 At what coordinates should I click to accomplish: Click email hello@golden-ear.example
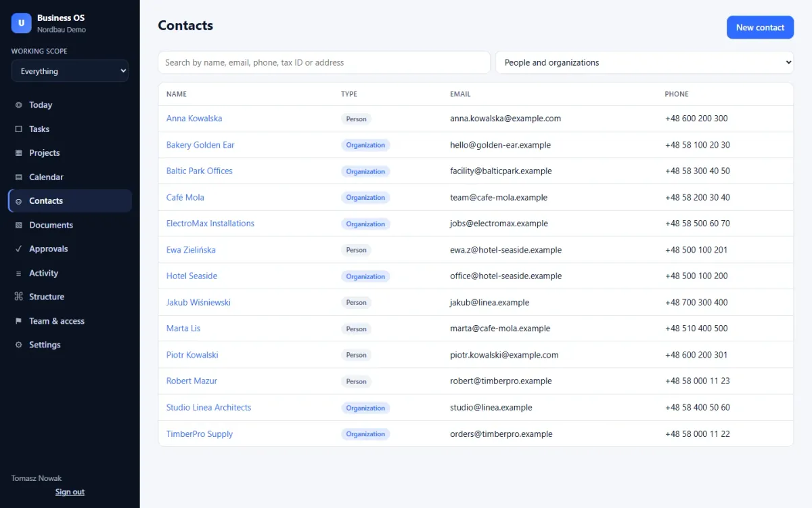(500, 145)
